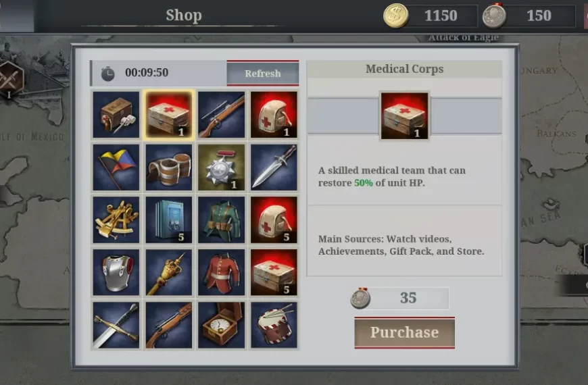
Task: Select the golden scepter item
Action: coord(169,272)
